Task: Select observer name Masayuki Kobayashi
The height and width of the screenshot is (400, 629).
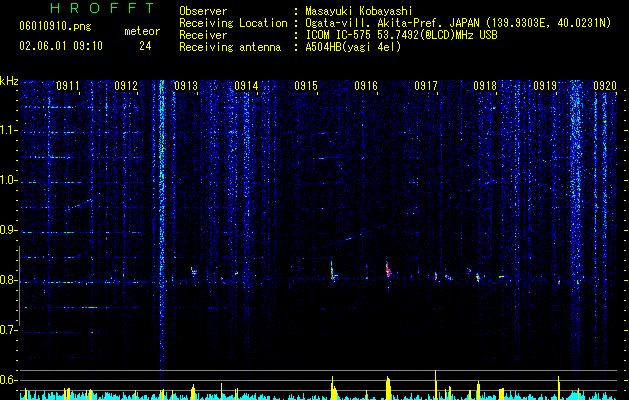Action: pos(359,11)
